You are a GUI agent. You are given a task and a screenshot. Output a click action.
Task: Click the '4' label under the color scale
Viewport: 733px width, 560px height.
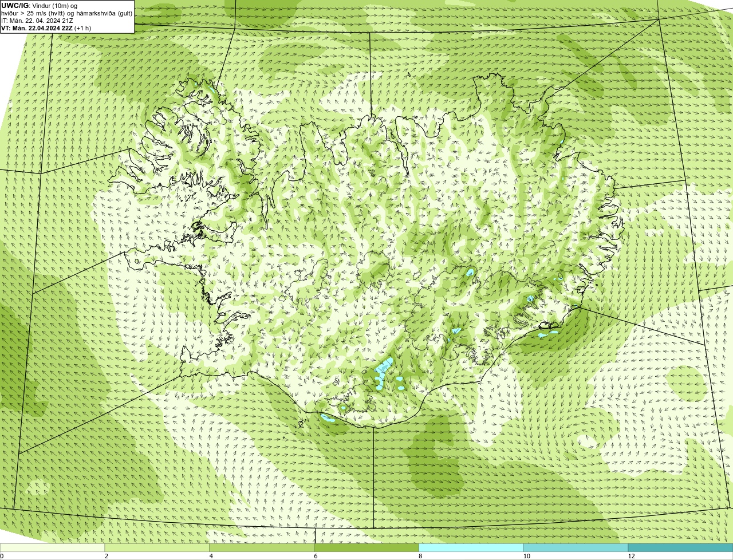pyautogui.click(x=211, y=556)
